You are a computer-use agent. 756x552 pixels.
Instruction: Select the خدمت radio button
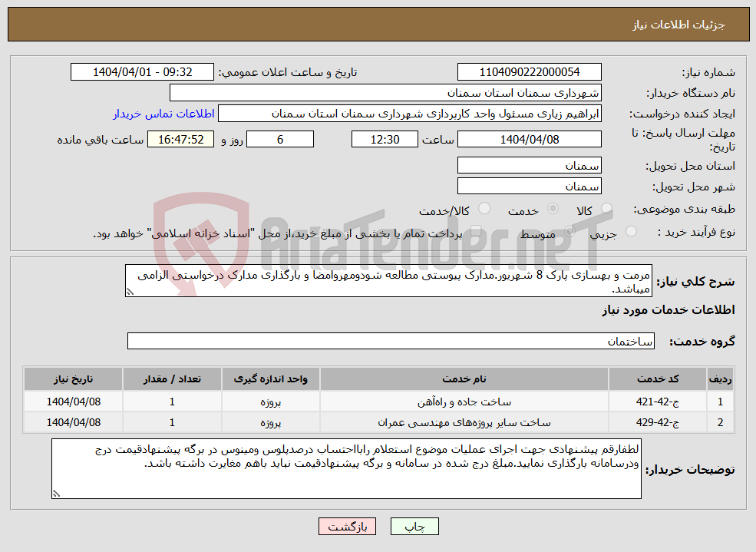point(553,208)
